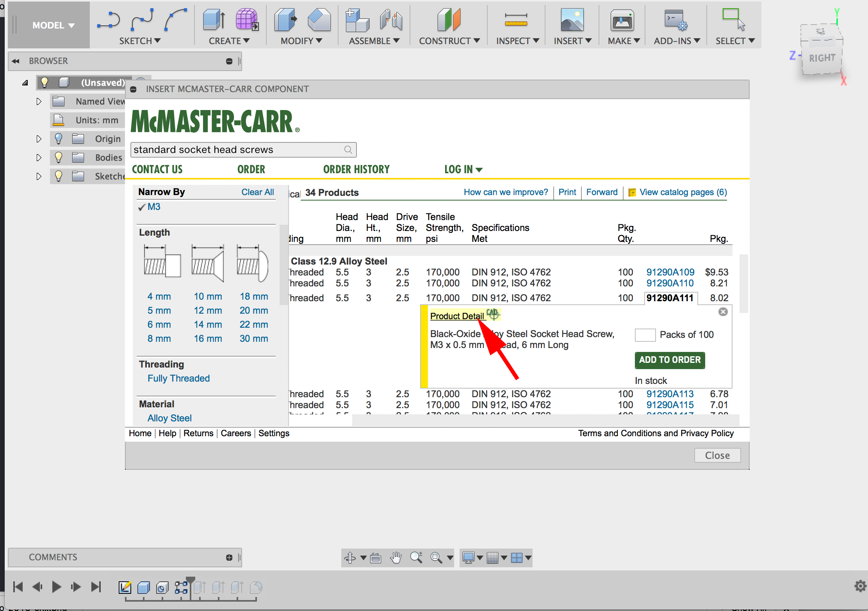
Task: Click the packs quantity input field
Action: [x=645, y=335]
